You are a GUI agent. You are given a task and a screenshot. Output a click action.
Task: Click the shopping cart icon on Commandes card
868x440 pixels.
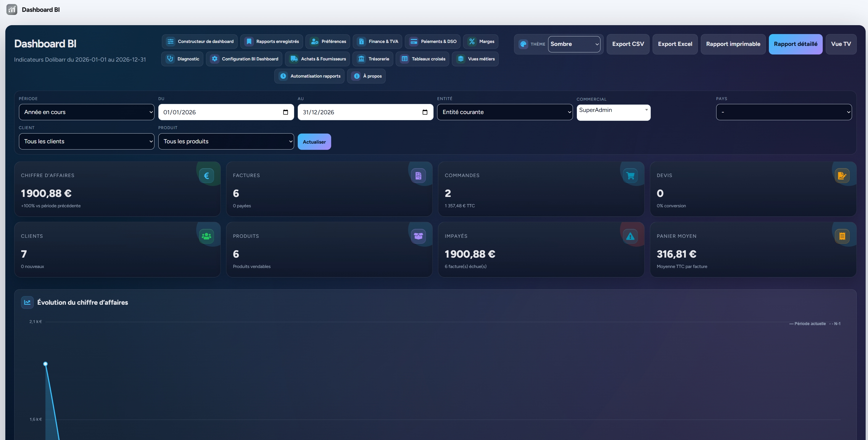click(x=630, y=176)
